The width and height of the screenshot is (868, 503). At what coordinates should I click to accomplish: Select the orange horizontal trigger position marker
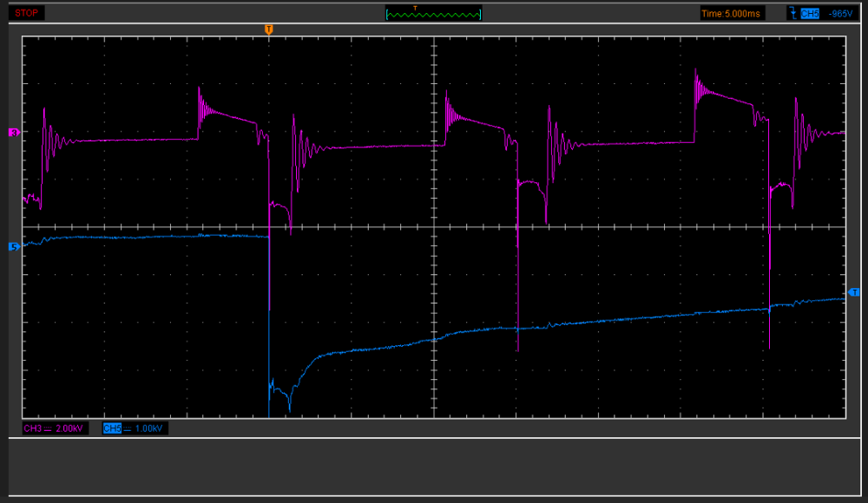(268, 29)
